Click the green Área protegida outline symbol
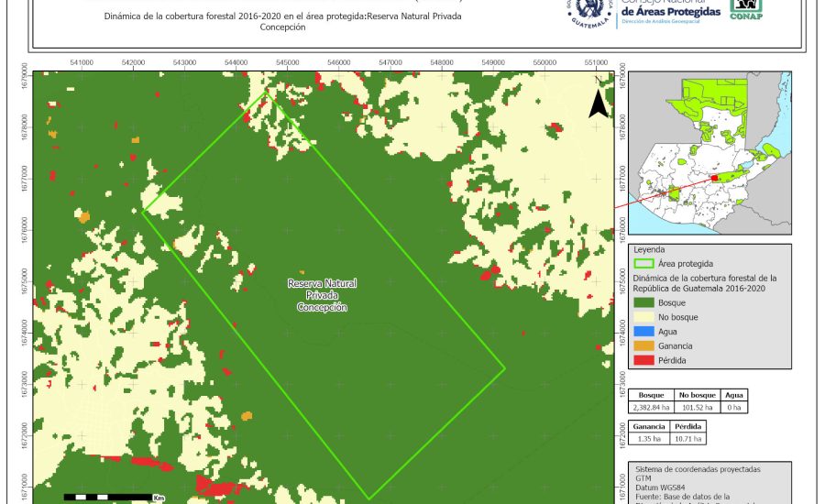The image size is (825, 504). click(644, 262)
